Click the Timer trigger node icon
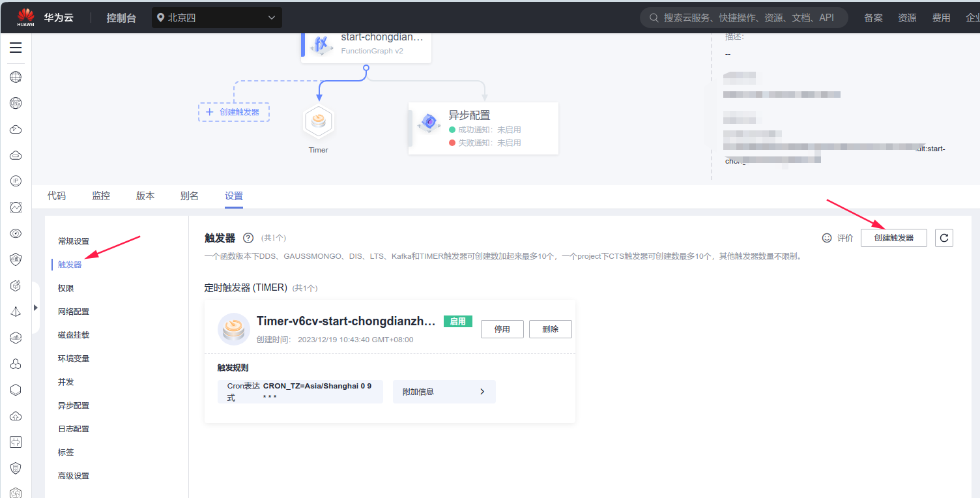This screenshot has height=498, width=980. tap(319, 122)
